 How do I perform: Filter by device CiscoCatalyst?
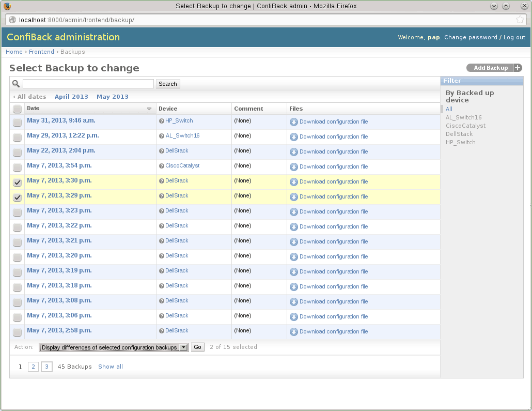tap(465, 126)
